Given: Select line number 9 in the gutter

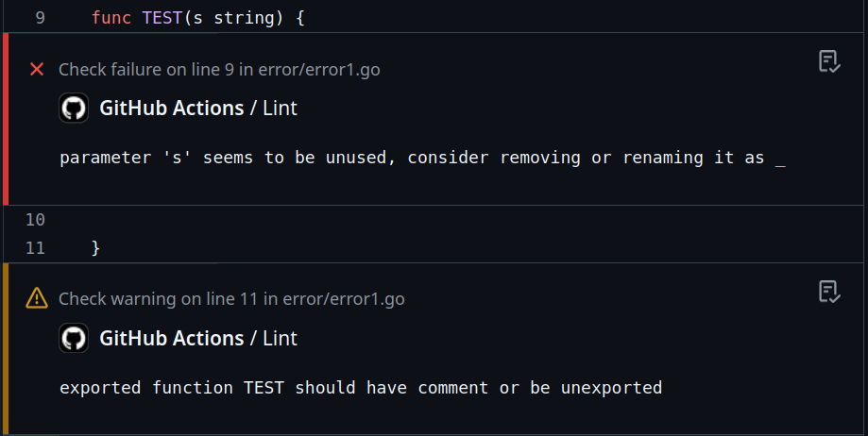Looking at the screenshot, I should coord(40,18).
